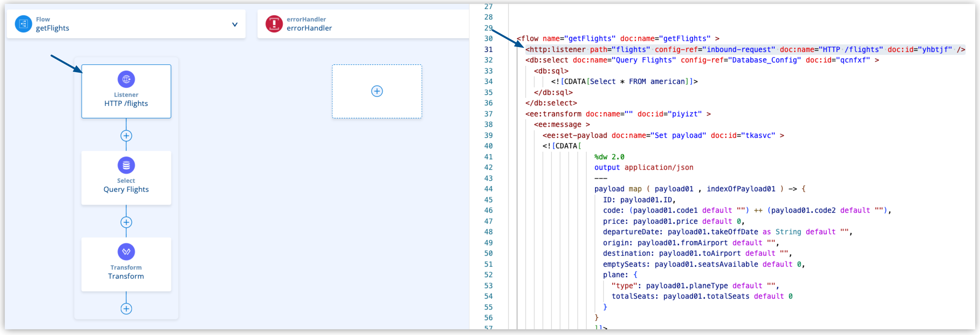Select the Query Flights card
Viewport: 980px width, 335px height.
(x=126, y=178)
